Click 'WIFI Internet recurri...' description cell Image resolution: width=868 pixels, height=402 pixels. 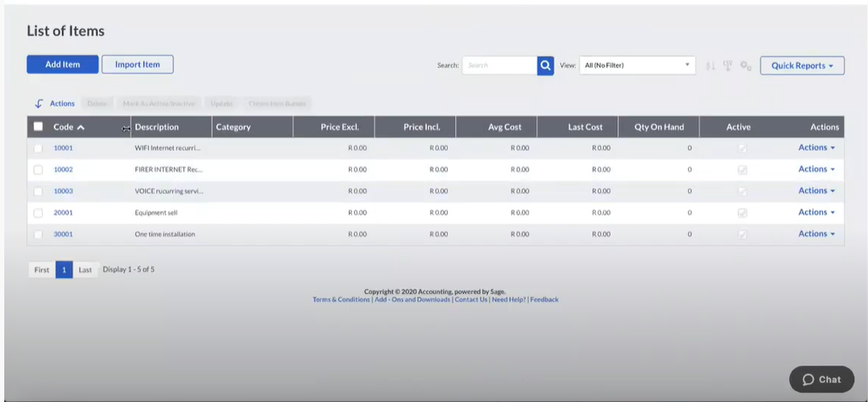(168, 148)
